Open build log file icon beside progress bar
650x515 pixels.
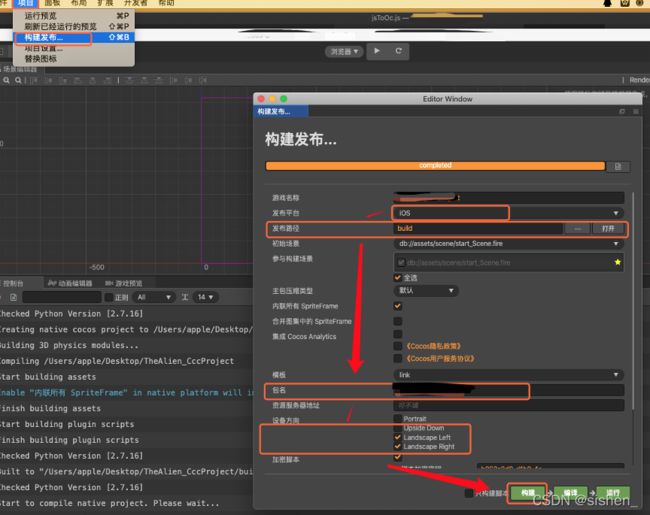tap(618, 166)
